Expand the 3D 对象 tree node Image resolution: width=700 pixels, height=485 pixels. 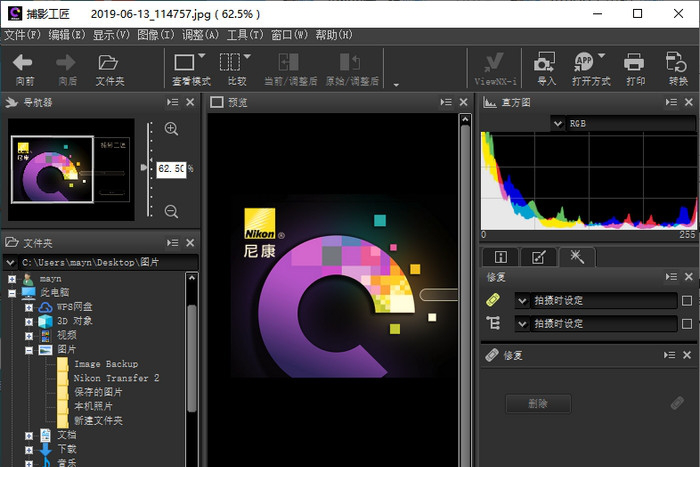point(30,321)
